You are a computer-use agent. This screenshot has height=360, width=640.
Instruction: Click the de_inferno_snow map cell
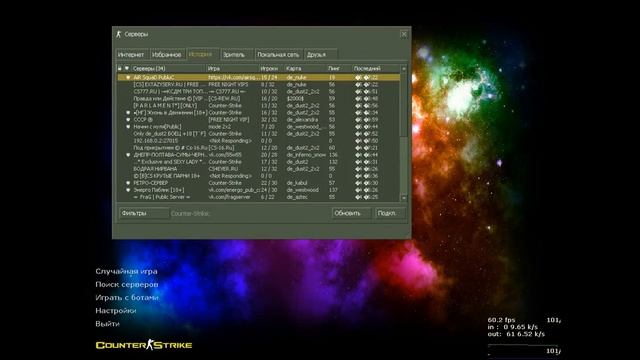coord(306,155)
